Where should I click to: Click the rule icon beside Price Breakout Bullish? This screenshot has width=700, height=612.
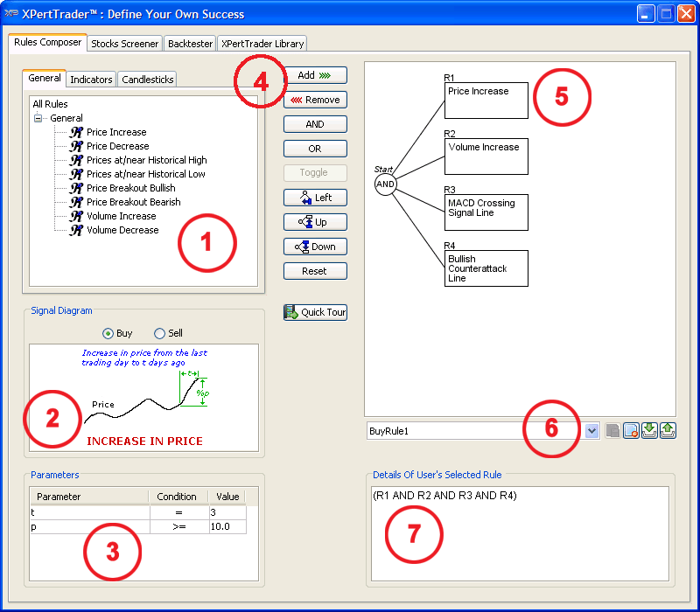point(75,188)
